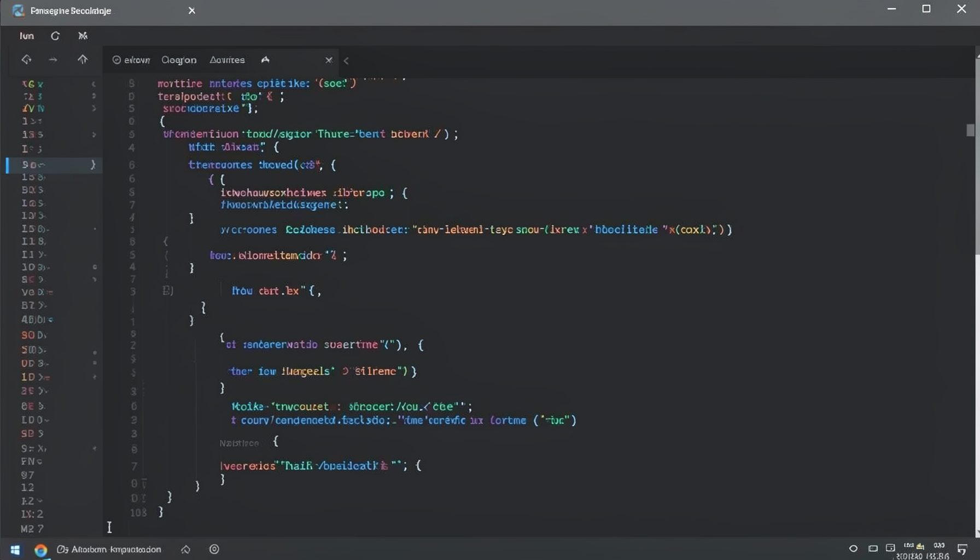Click the system tray clock
The height and width of the screenshot is (560, 980).
[x=923, y=556]
